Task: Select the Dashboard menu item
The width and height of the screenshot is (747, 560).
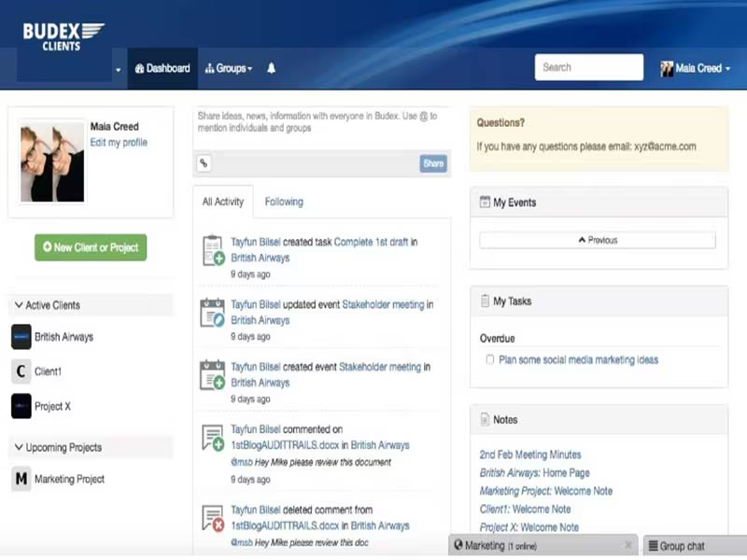Action: pyautogui.click(x=162, y=68)
